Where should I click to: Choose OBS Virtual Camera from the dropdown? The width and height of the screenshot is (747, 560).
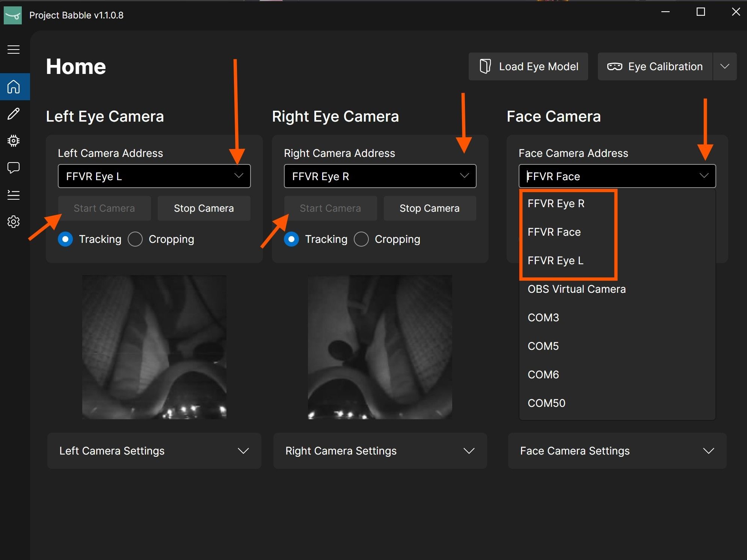point(577,289)
